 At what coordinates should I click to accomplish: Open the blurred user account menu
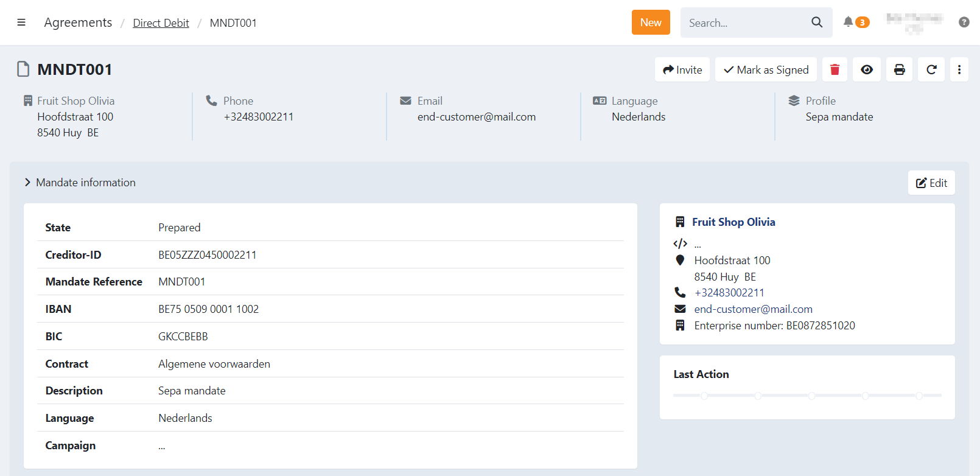coord(914,22)
